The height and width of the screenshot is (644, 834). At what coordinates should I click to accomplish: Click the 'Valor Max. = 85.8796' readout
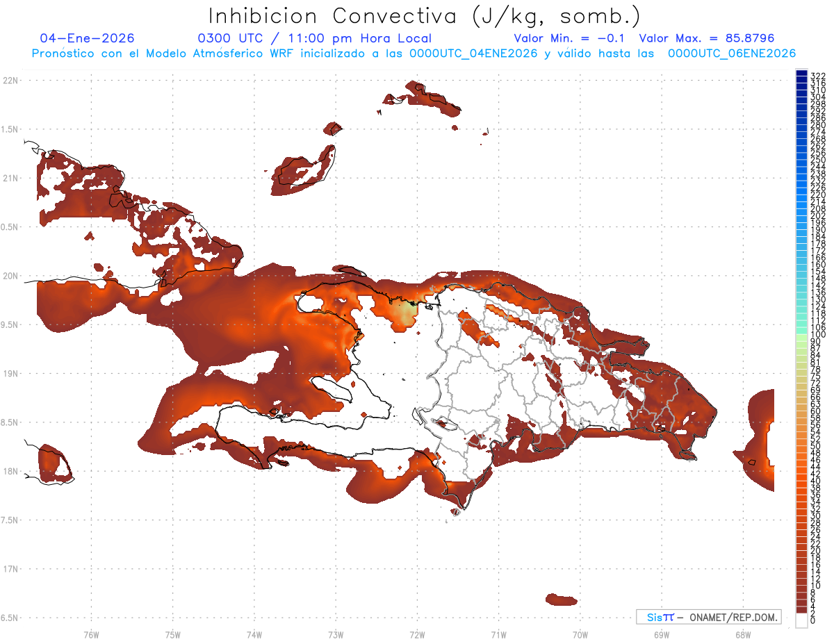(707, 39)
